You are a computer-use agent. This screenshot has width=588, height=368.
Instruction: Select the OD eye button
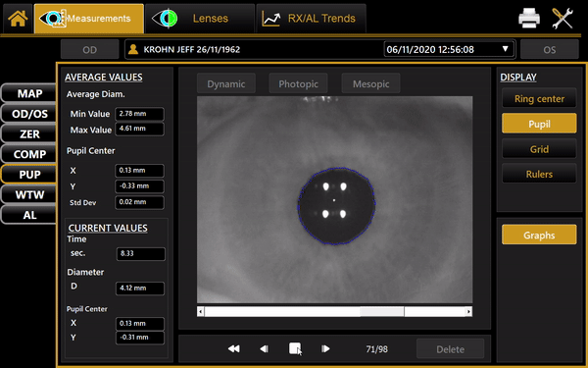89,50
